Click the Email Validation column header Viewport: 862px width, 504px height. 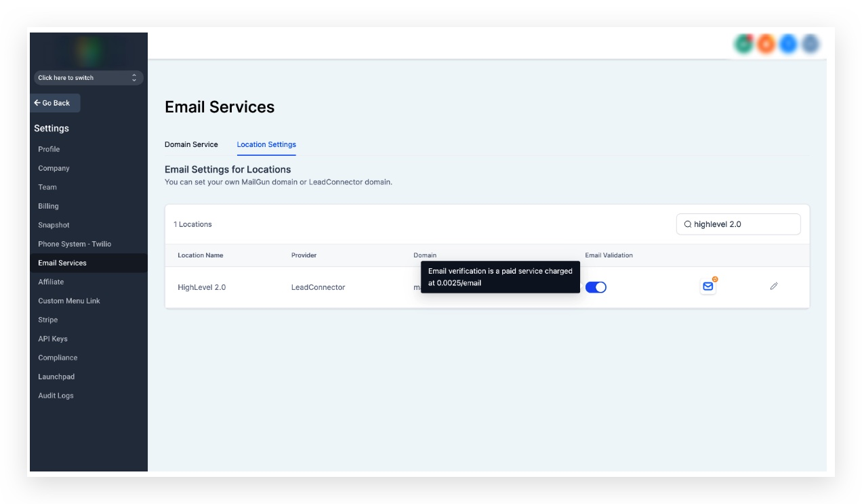coord(609,255)
